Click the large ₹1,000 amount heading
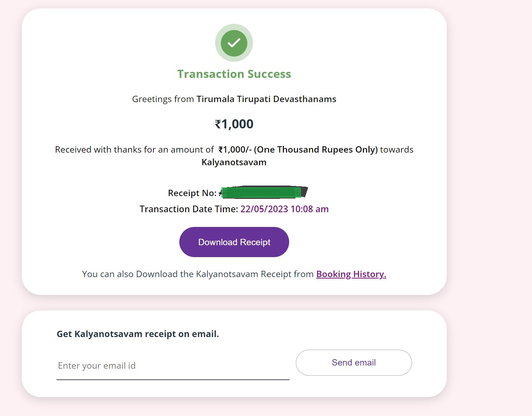The width and height of the screenshot is (532, 416). 234,124
